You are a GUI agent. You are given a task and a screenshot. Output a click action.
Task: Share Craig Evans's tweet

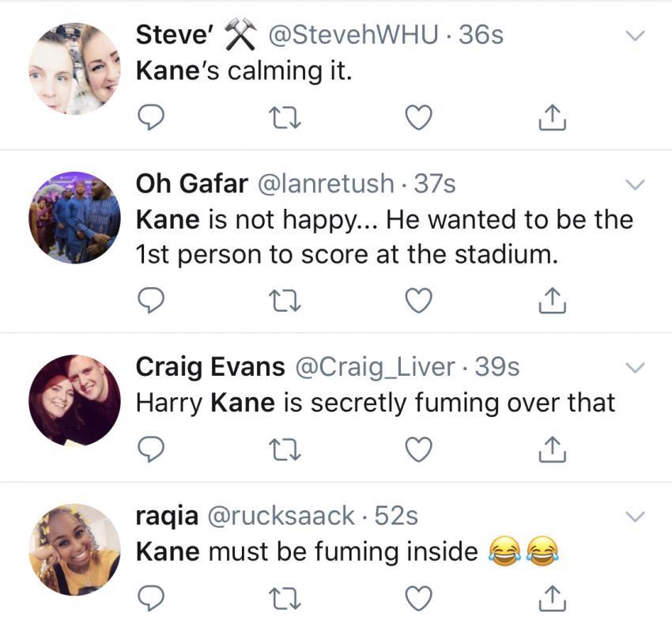tap(553, 449)
